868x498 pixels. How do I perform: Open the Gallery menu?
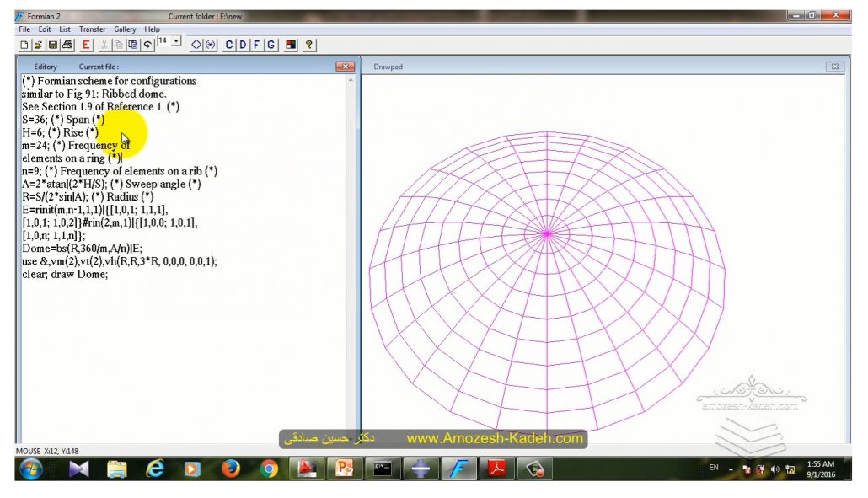click(x=125, y=29)
